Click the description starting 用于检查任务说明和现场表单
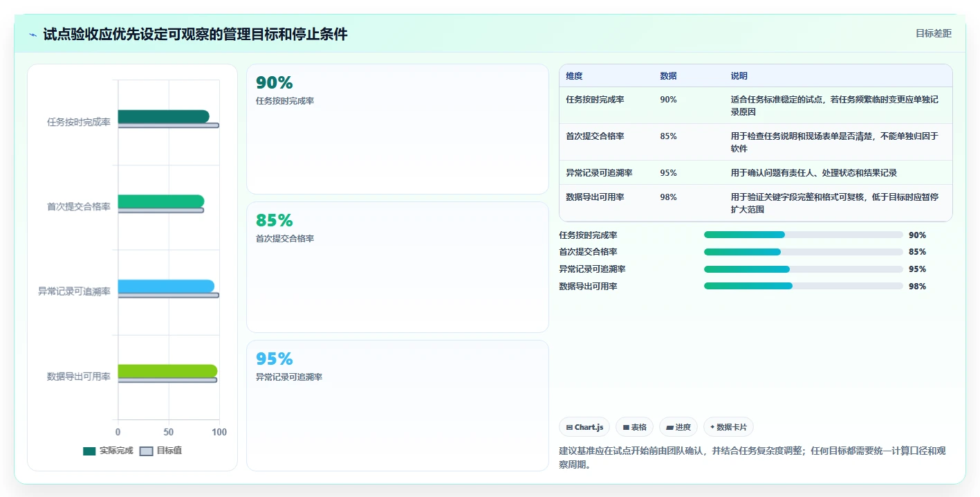 point(835,142)
